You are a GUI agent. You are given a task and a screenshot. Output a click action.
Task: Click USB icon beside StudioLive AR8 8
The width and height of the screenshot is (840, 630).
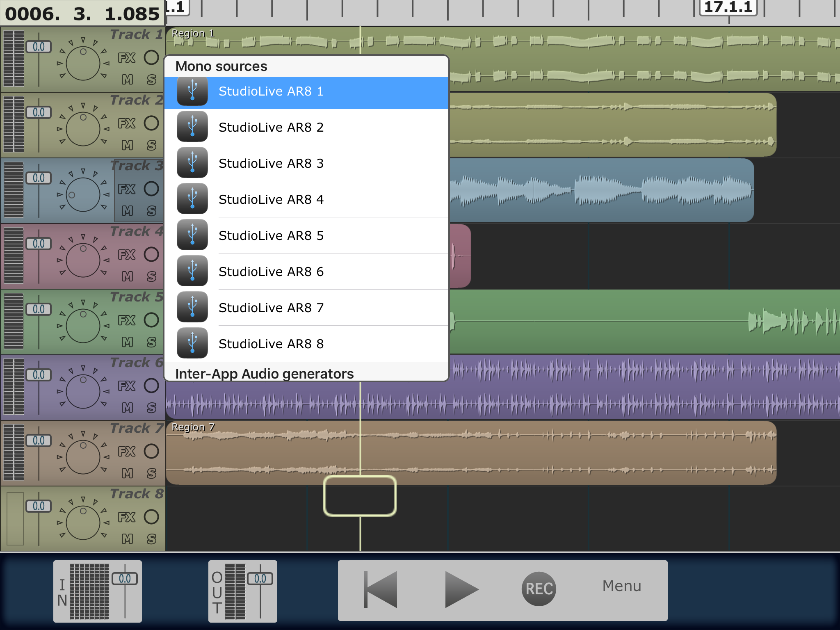point(192,343)
